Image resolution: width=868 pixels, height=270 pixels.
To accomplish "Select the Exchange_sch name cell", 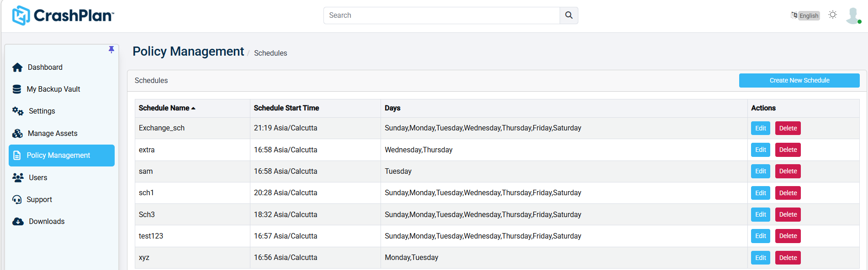I will click(192, 128).
